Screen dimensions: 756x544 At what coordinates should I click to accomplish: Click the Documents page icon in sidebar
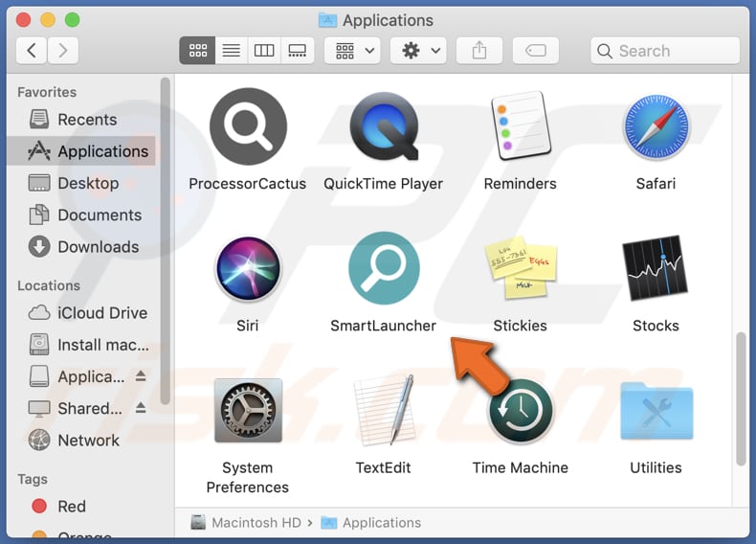(39, 215)
